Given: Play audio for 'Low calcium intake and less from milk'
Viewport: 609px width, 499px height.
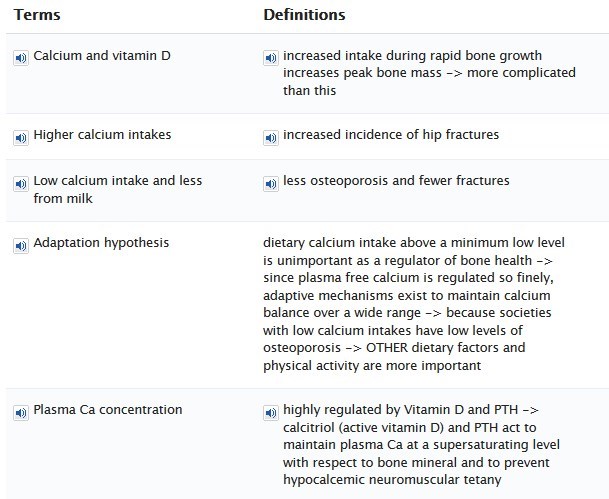Looking at the screenshot, I should click(x=21, y=184).
